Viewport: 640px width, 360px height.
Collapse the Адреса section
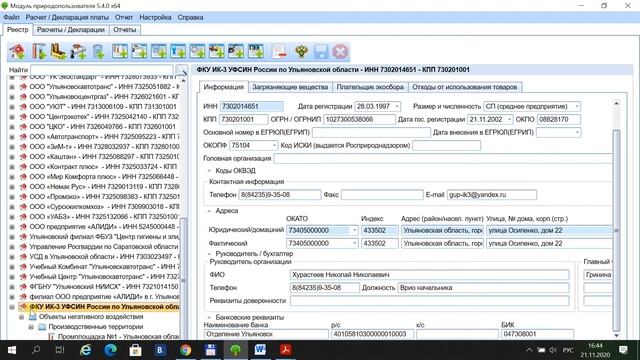tap(209, 211)
